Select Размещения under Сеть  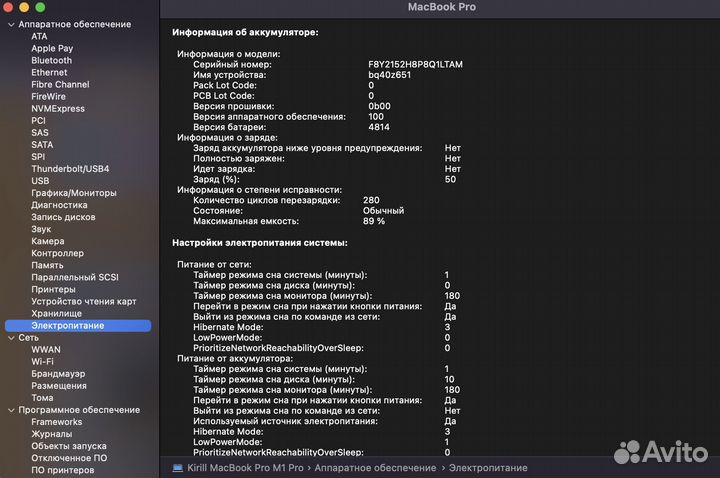[x=59, y=386]
